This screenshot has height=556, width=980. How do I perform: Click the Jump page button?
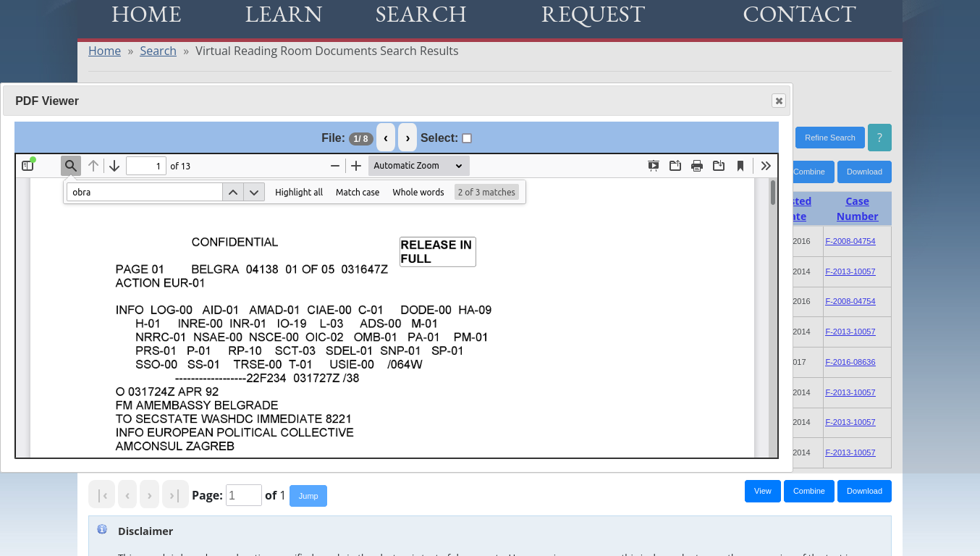[x=308, y=496]
